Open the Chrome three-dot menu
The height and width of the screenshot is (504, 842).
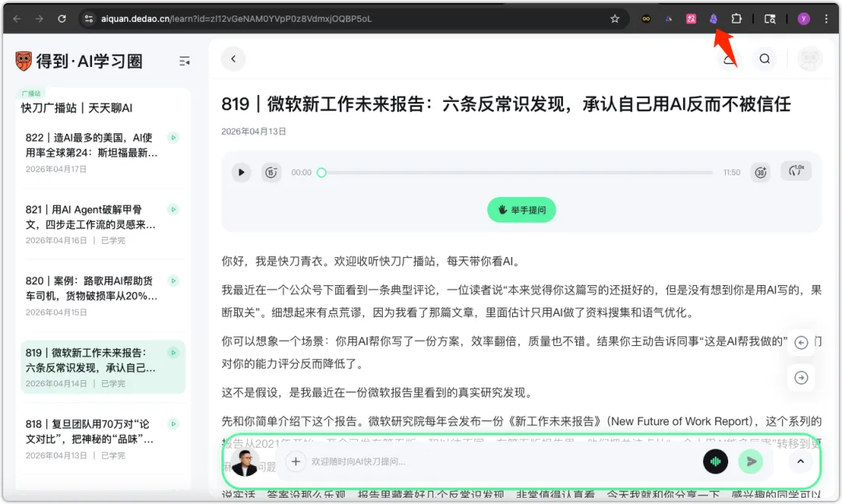[x=826, y=19]
